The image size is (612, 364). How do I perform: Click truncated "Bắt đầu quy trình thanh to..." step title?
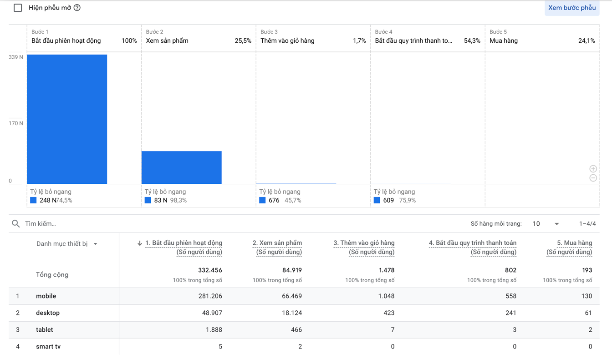(413, 40)
